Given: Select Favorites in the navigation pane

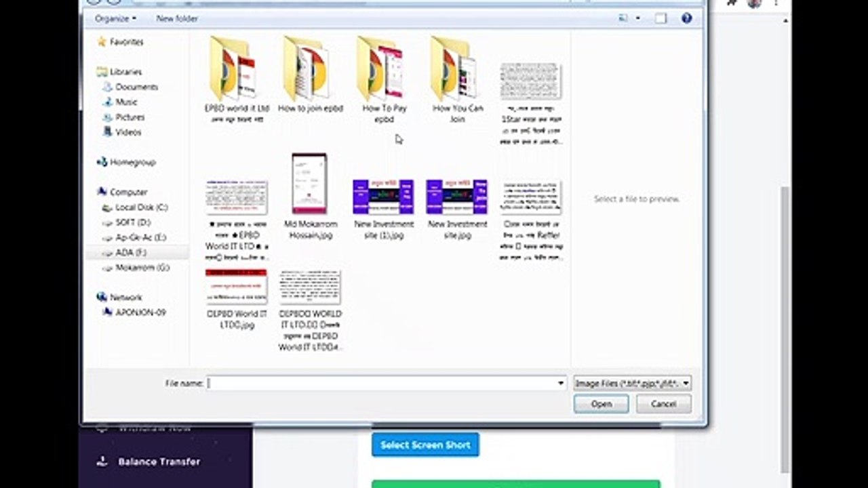Looking at the screenshot, I should (x=120, y=42).
